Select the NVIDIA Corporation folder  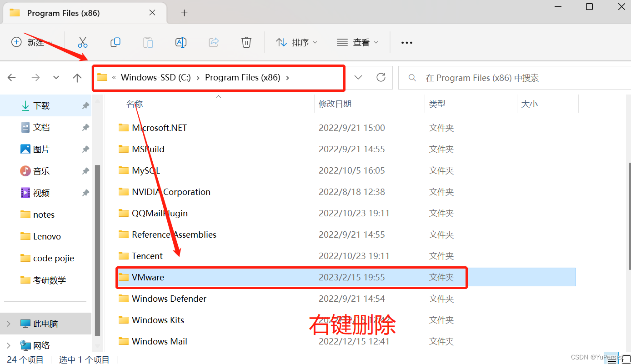pos(171,192)
